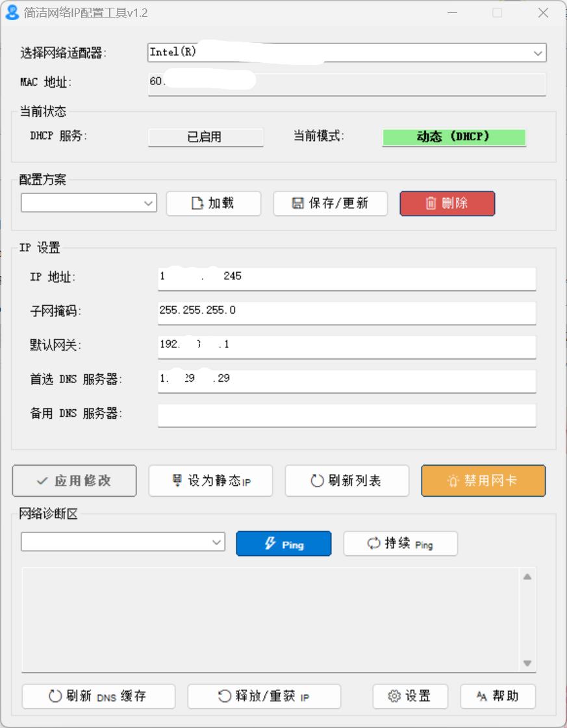
Task: Disable the network card via 禁用网卡
Action: (483, 481)
